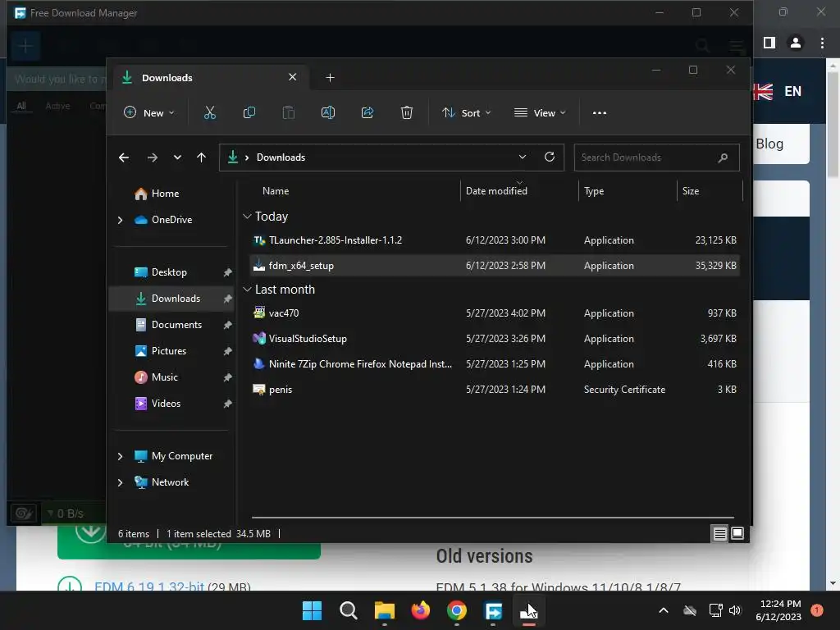Click the EN language selector in Chrome
The width and height of the screenshot is (840, 630).
(793, 92)
